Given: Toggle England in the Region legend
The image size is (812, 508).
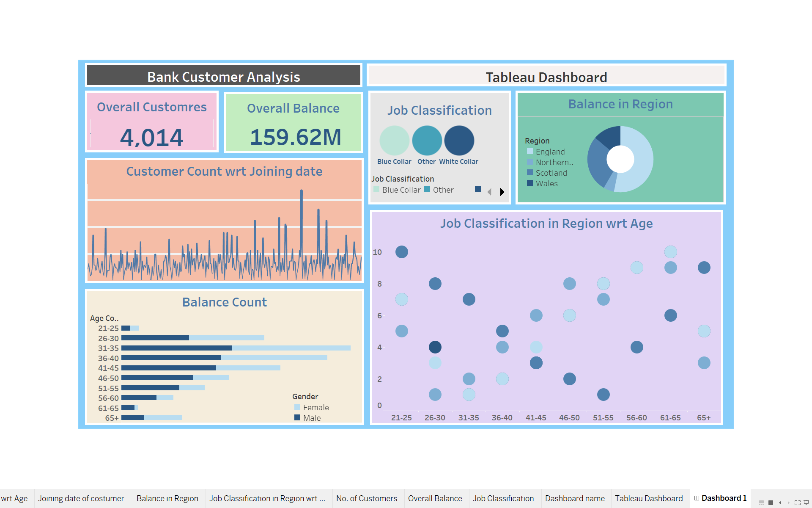Looking at the screenshot, I should [550, 152].
